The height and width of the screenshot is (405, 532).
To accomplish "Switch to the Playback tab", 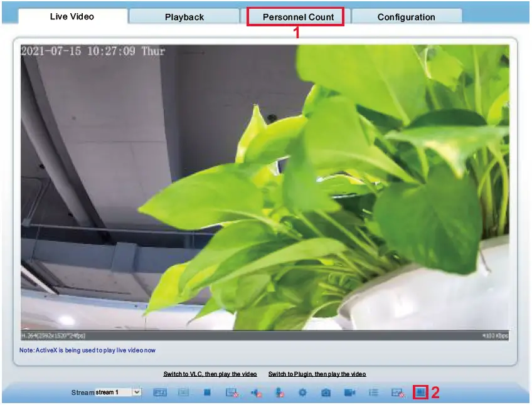I will (x=184, y=17).
